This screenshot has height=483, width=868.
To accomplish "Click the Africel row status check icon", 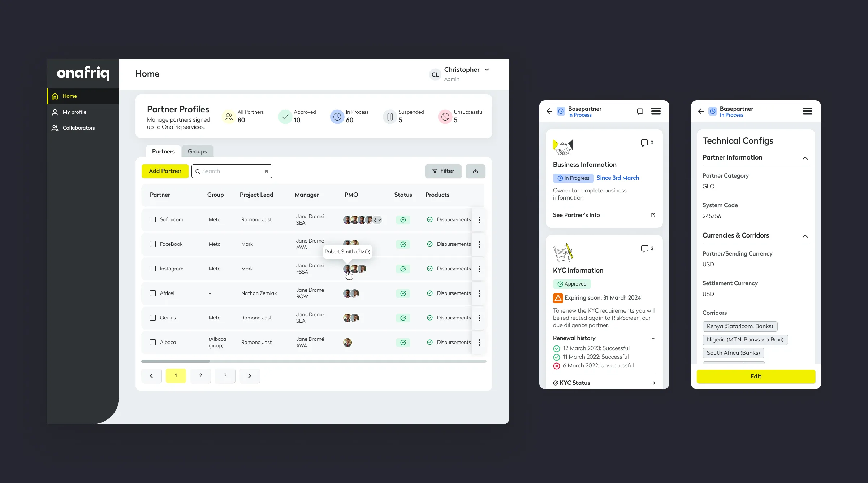I will pos(403,293).
